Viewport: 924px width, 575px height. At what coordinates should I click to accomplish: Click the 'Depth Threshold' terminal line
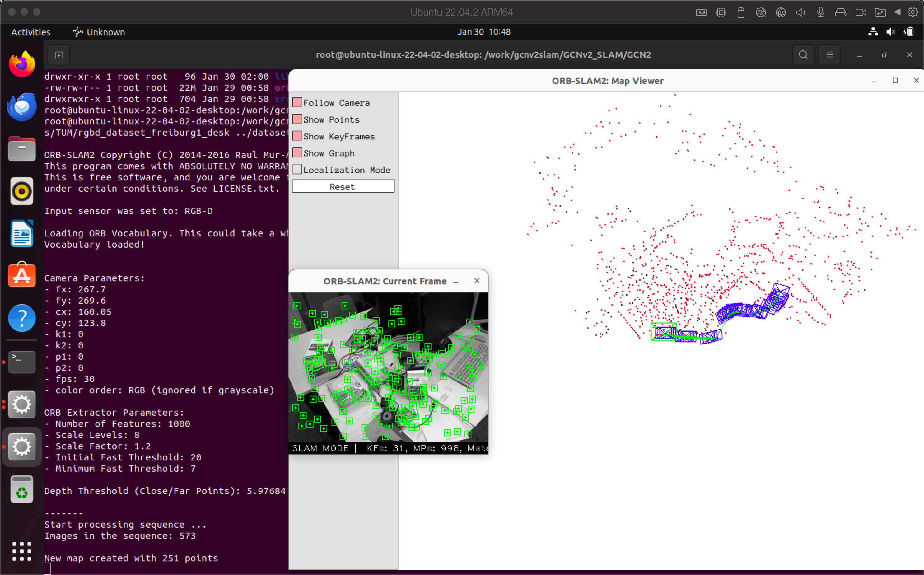coord(165,491)
